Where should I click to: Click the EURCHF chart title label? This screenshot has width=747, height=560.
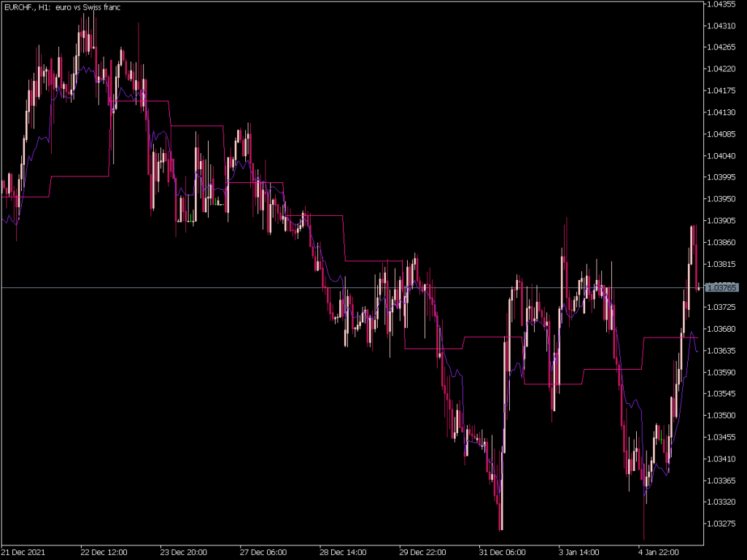tap(62, 7)
